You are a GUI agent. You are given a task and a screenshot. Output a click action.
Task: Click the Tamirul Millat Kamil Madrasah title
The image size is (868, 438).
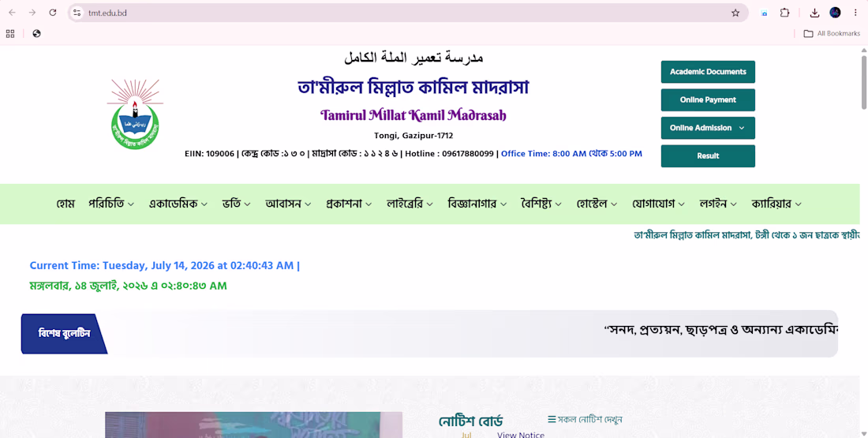[413, 115]
